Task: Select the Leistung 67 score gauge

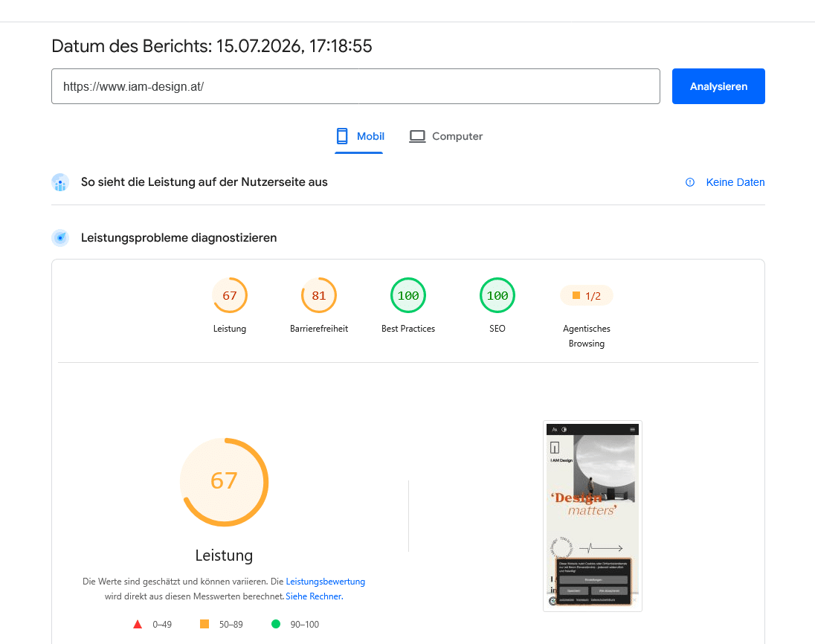Action: pyautogui.click(x=230, y=295)
